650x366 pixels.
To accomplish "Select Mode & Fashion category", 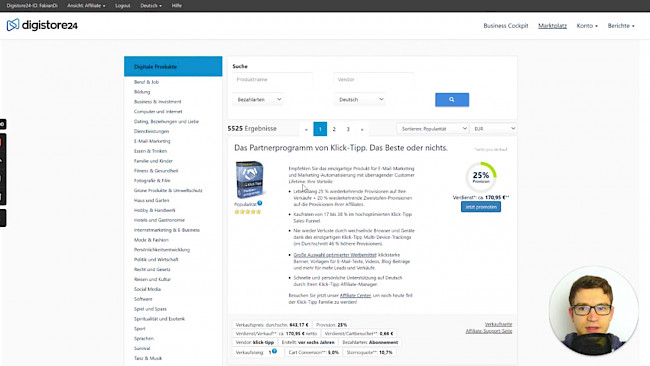I will point(151,240).
